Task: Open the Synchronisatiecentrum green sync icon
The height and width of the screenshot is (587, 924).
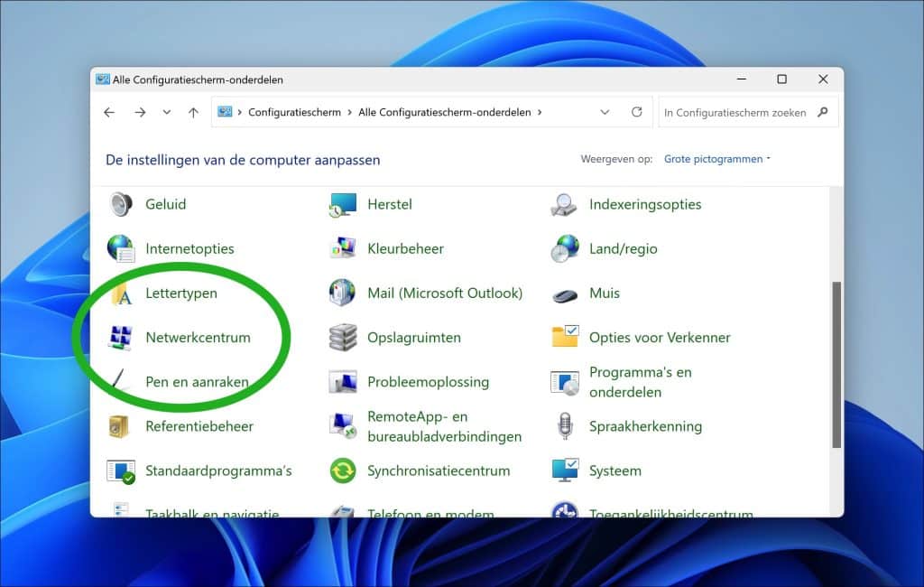Action: pyautogui.click(x=343, y=471)
